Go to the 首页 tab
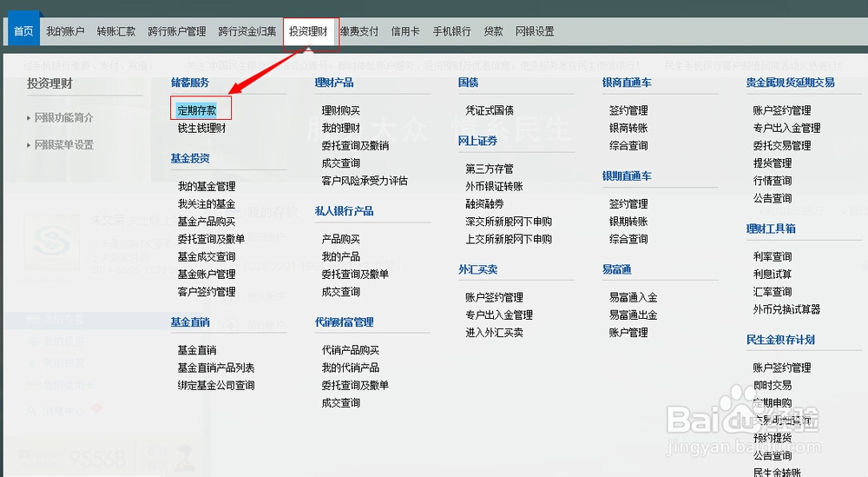The image size is (868, 477). pyautogui.click(x=23, y=31)
